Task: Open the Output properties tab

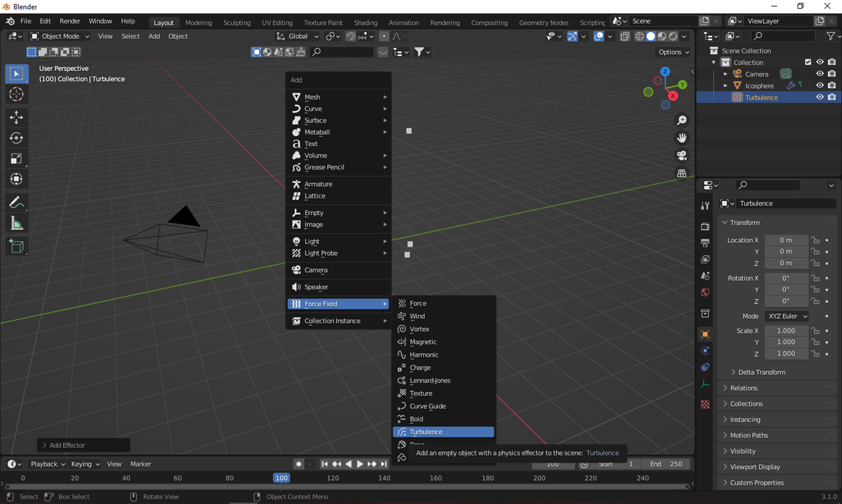Action: (705, 243)
